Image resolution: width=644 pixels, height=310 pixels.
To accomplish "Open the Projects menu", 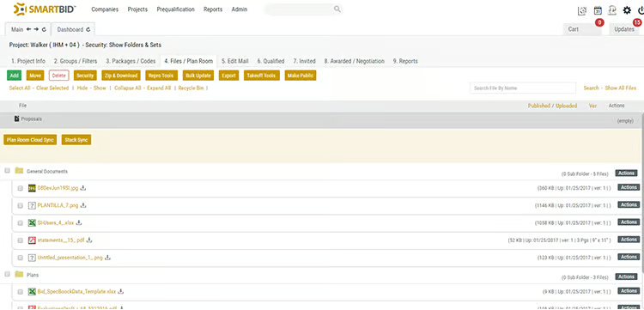I will [x=137, y=9].
